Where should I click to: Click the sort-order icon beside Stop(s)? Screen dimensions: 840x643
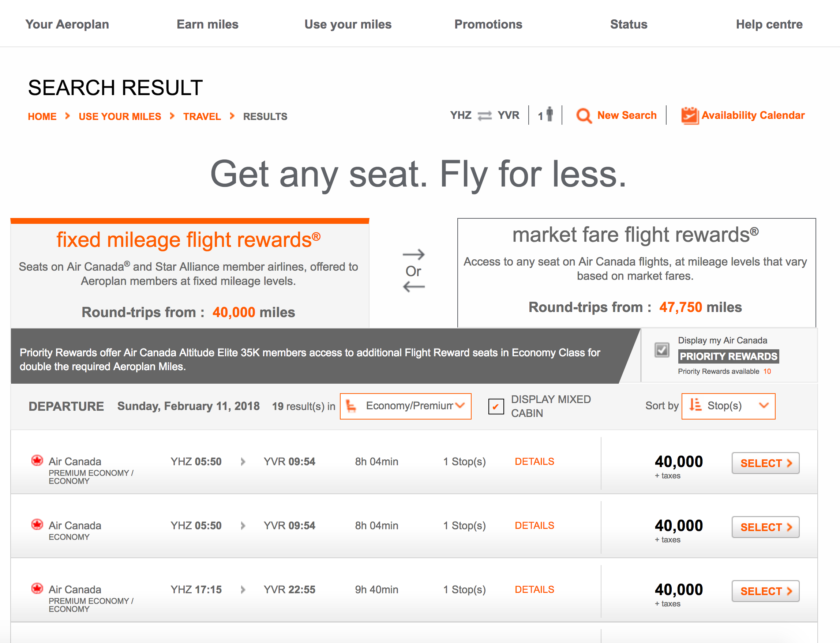coord(695,406)
